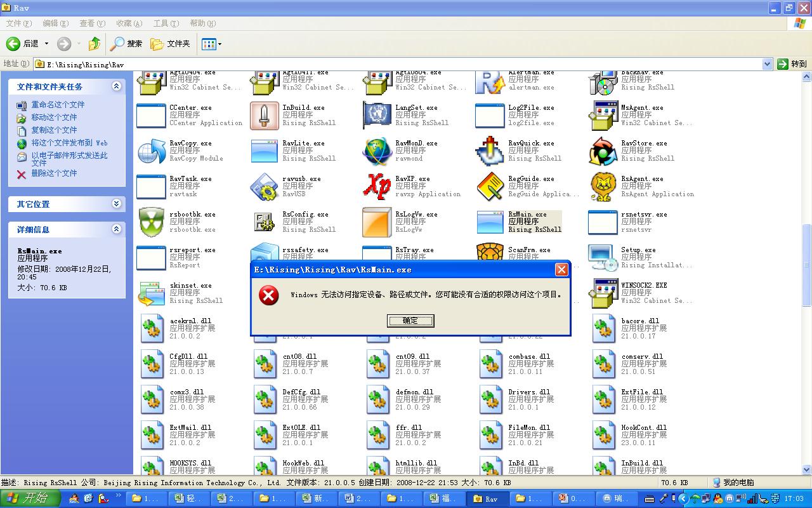Image resolution: width=812 pixels, height=508 pixels.
Task: Select the RsAgent.exe lion icon
Action: pyautogui.click(x=603, y=187)
